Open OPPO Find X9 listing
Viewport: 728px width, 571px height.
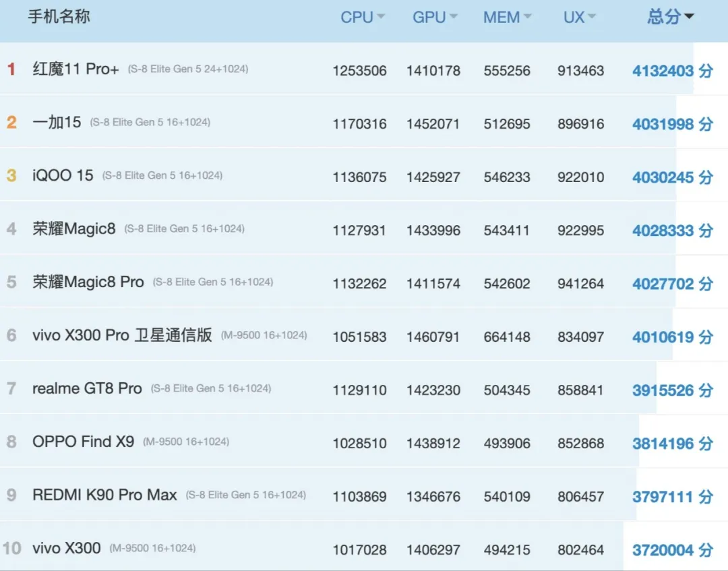tap(83, 442)
